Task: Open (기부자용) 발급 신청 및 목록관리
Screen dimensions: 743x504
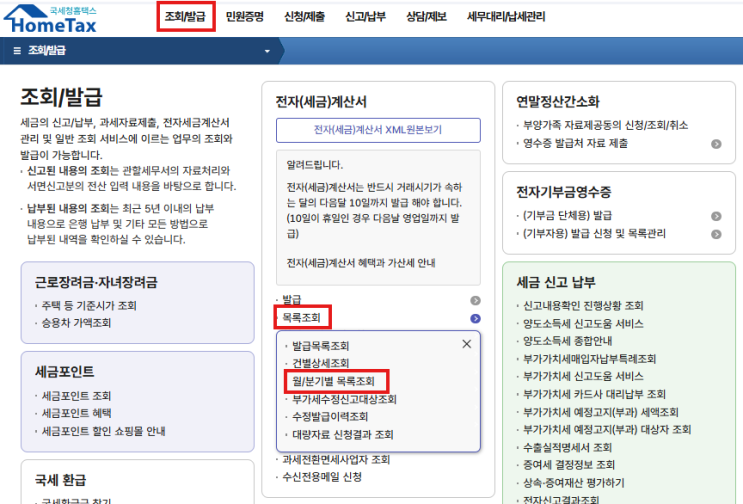Action: [594, 234]
